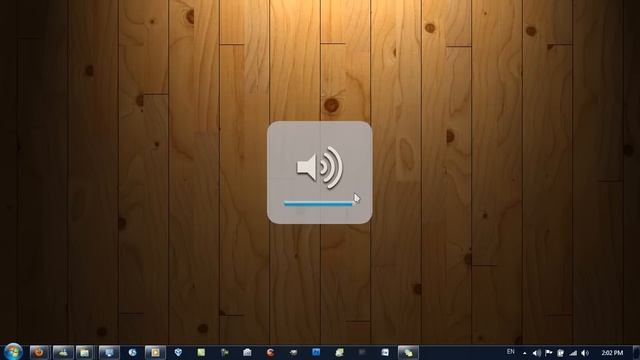The image size is (640, 360).
Task: Click the large speaker icon in volume overlay
Action: point(320,167)
